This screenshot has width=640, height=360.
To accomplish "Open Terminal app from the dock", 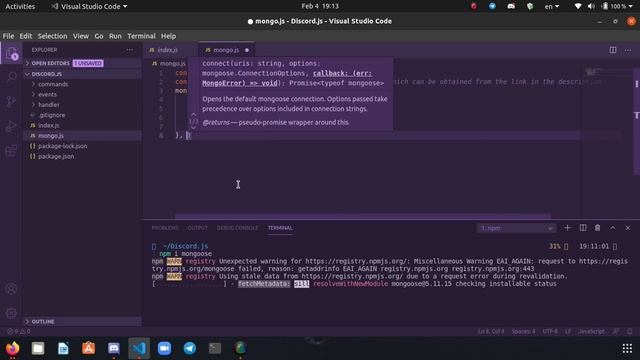I will coord(215,348).
